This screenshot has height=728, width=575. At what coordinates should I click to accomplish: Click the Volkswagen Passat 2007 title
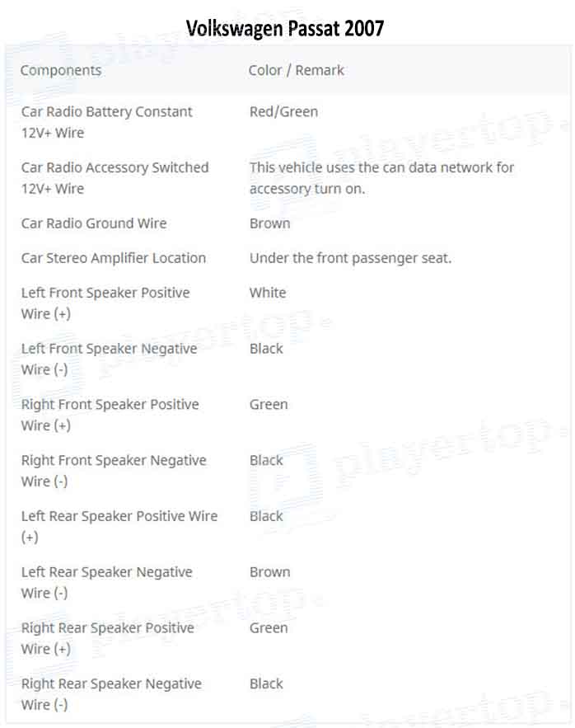(284, 29)
